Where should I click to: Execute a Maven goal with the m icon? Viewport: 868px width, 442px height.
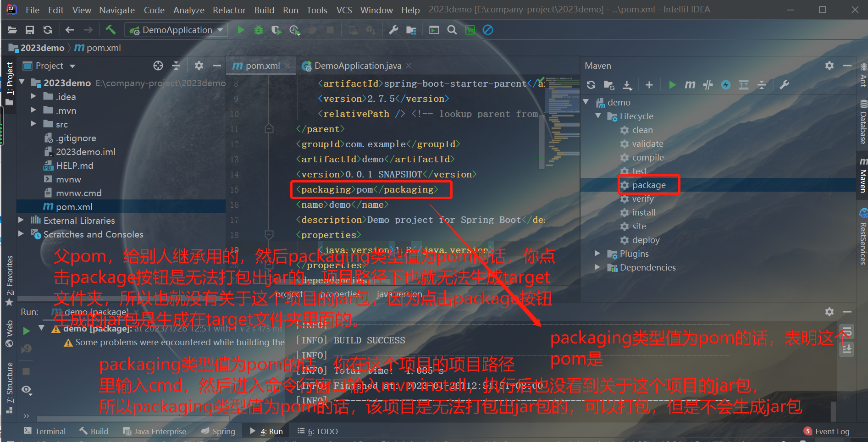pos(690,85)
